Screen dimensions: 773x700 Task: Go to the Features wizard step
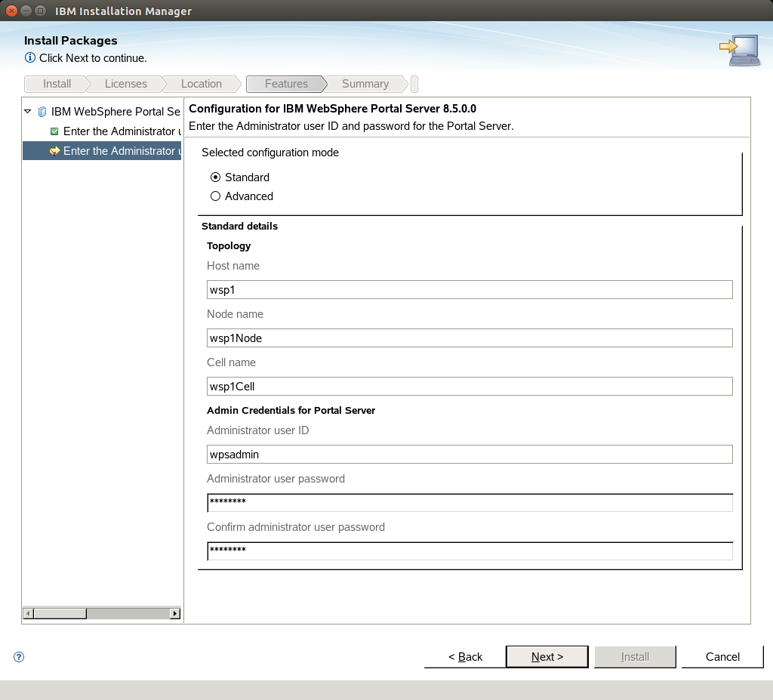(x=286, y=84)
